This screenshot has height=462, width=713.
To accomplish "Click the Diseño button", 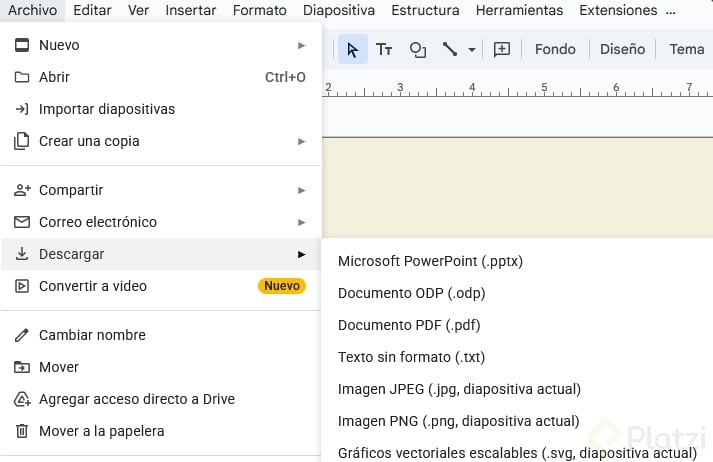I will click(622, 49).
